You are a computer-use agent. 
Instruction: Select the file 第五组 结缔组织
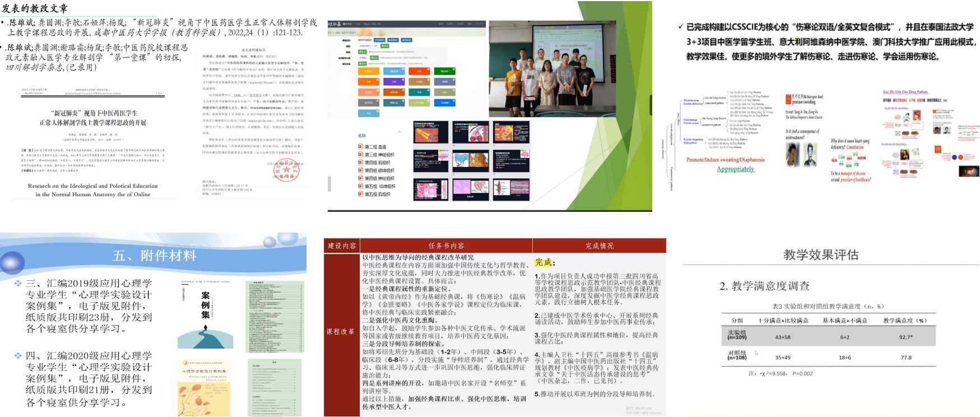380,186
